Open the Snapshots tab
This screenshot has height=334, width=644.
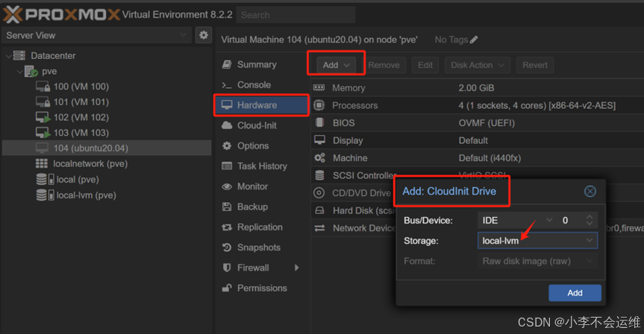[262, 248]
